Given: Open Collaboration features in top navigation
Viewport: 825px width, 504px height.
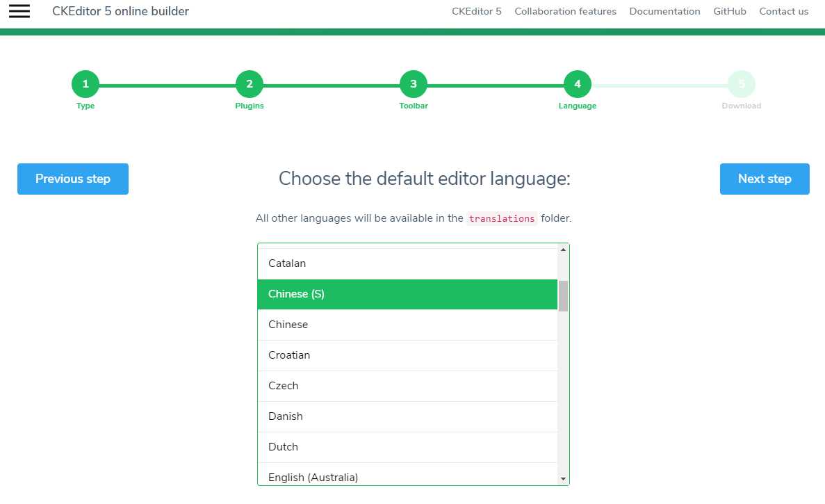Looking at the screenshot, I should coord(565,11).
